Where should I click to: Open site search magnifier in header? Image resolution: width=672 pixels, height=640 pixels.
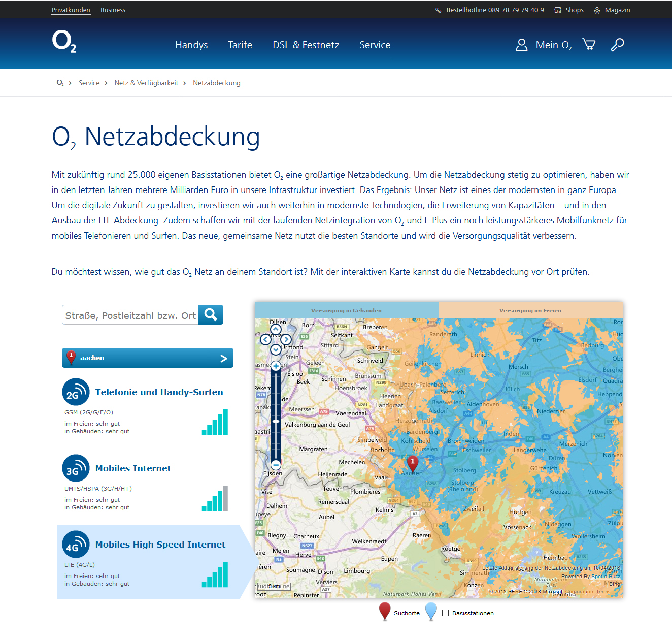point(617,45)
